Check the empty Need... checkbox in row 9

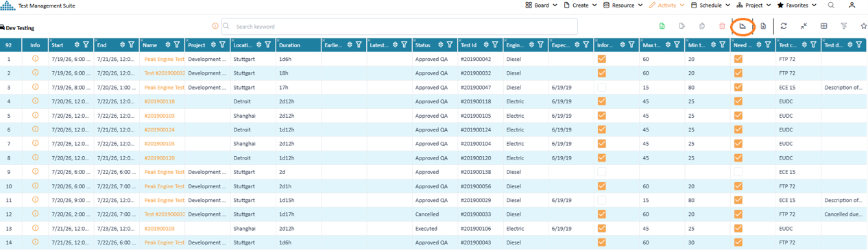[x=738, y=172]
